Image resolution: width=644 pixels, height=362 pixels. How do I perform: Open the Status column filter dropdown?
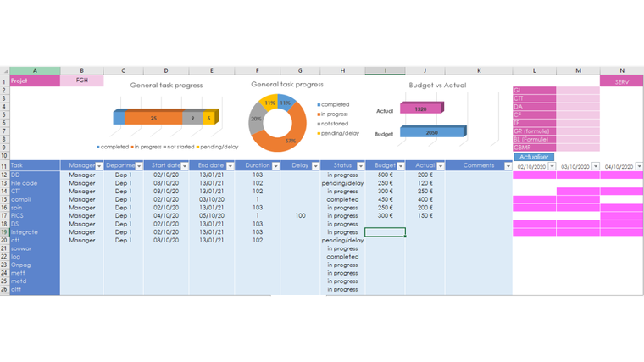coord(359,166)
